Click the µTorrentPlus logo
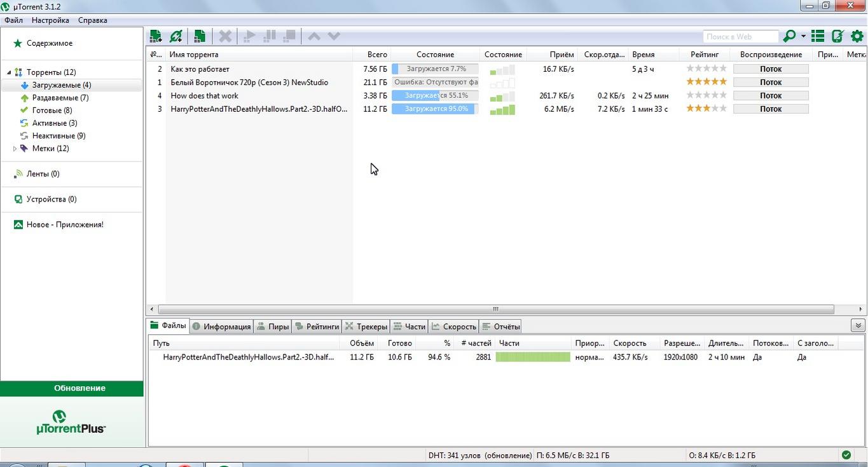Viewport: 868px width, 467px height. point(71,423)
